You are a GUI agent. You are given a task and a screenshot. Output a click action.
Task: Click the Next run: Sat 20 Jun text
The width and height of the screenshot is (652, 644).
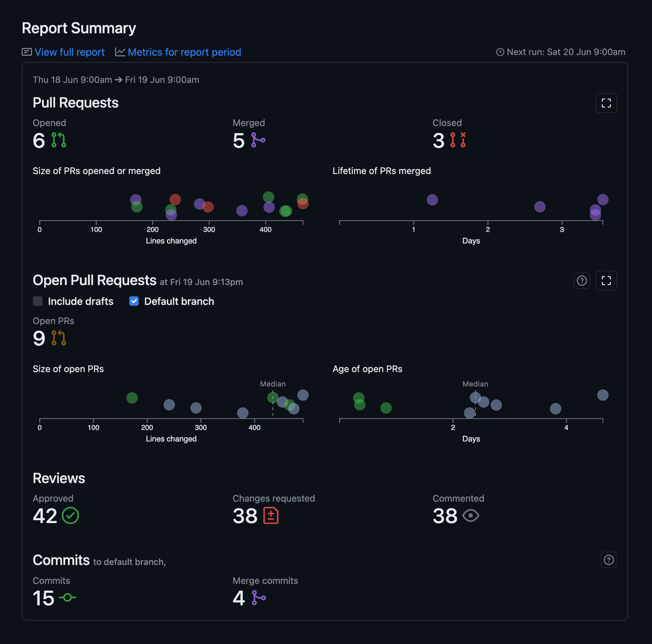click(x=566, y=52)
